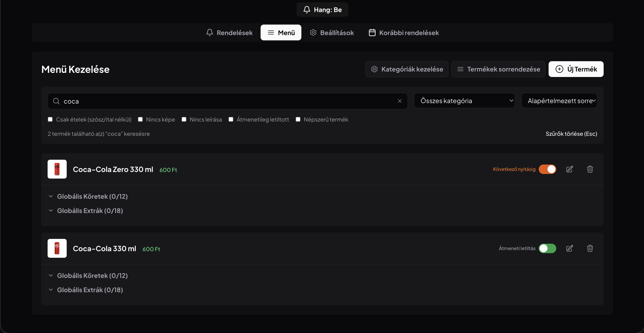Click Szűrők törlése (Esc) link

pos(571,134)
